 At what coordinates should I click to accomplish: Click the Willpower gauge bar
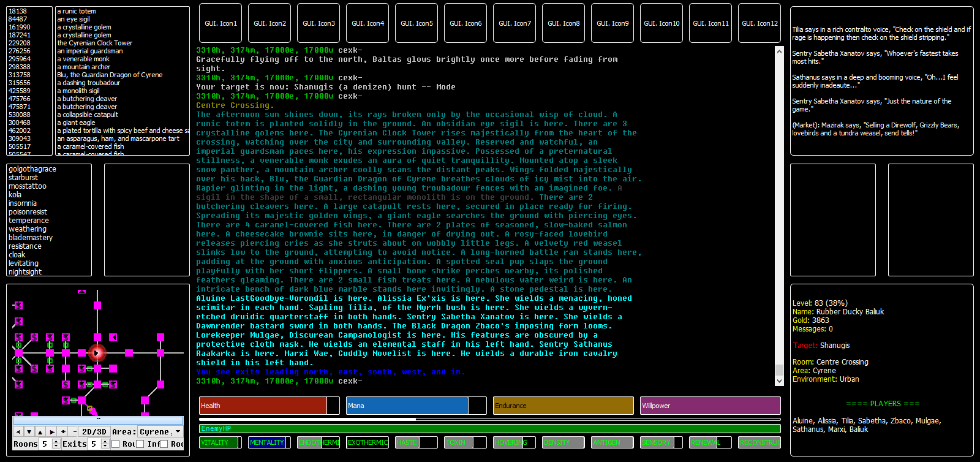[x=710, y=406]
